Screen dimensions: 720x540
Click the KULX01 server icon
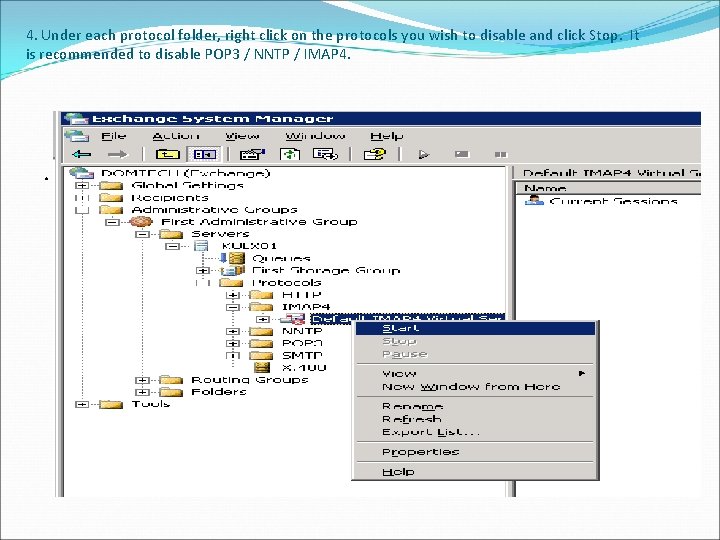[x=201, y=246]
